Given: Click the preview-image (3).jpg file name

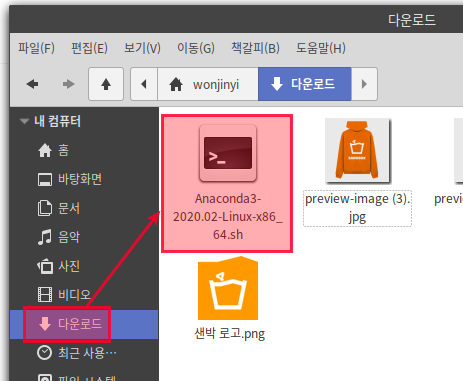Looking at the screenshot, I should tap(357, 208).
